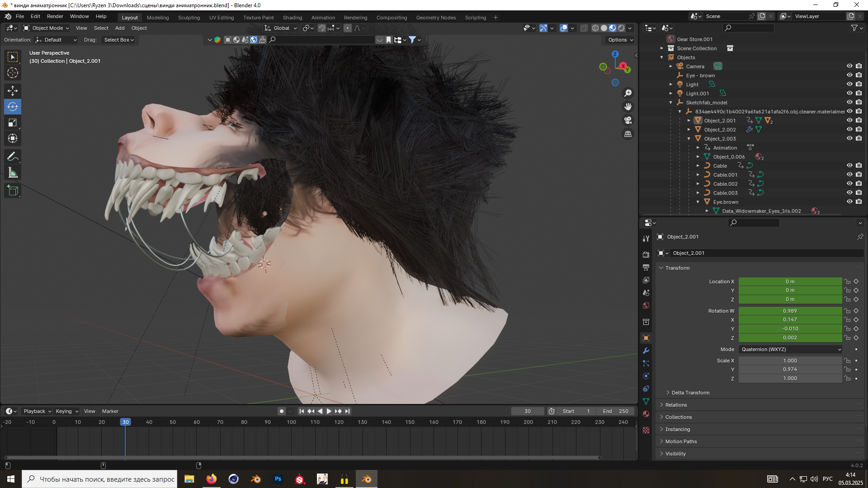The width and height of the screenshot is (868, 488).
Task: Open the Physics properties tab icon
Action: tap(646, 376)
